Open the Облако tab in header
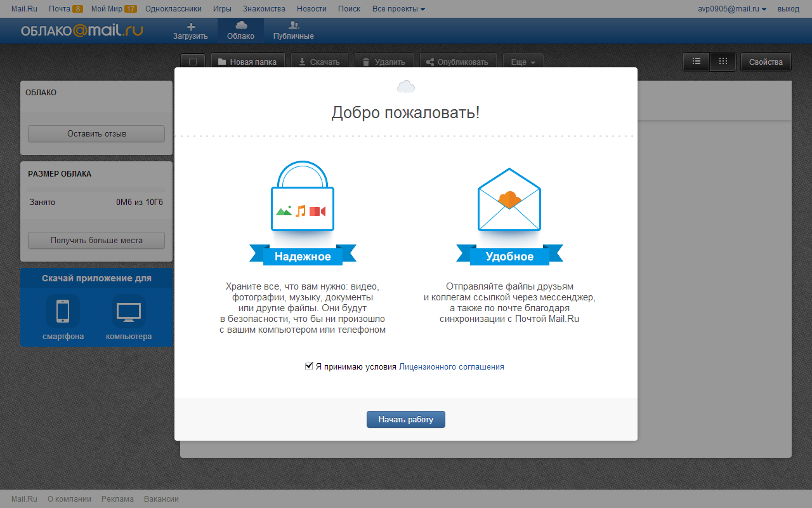This screenshot has height=508, width=812. click(x=241, y=30)
